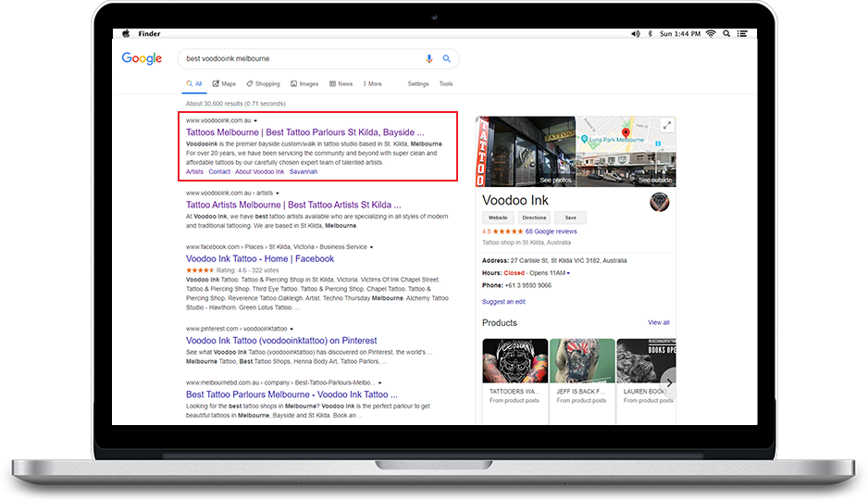Switch to the News tab
The width and height of the screenshot is (868, 501).
tap(341, 83)
